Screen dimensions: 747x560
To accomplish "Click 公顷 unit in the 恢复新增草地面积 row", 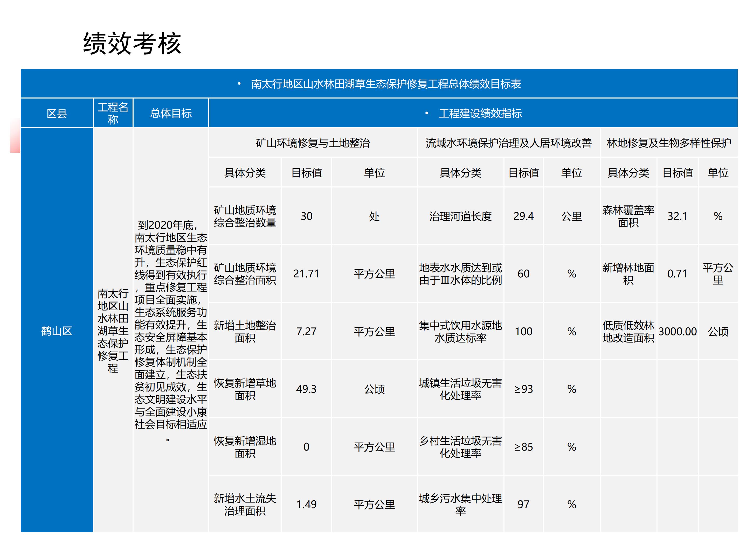I will pos(375,389).
